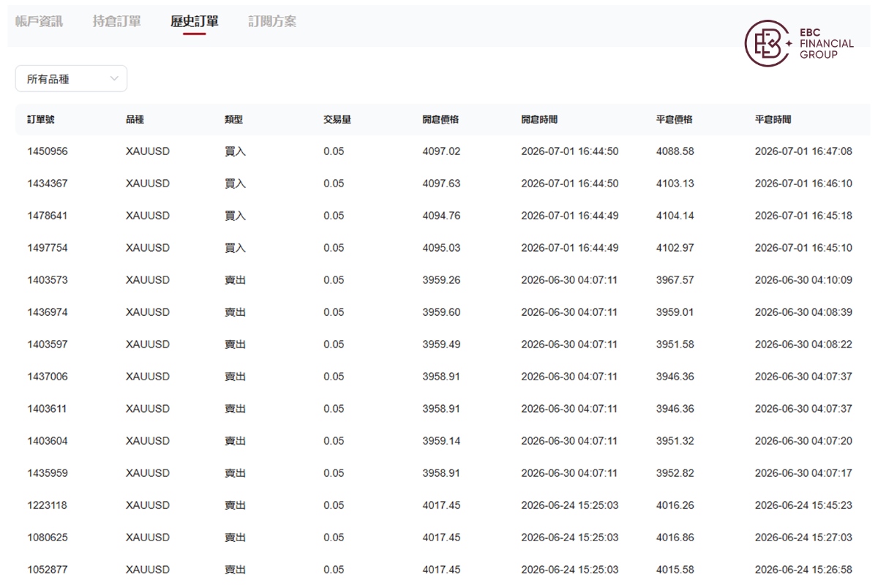Click close time 2026-06-30 04:08:22
The height and width of the screenshot is (588, 878).
(x=803, y=344)
